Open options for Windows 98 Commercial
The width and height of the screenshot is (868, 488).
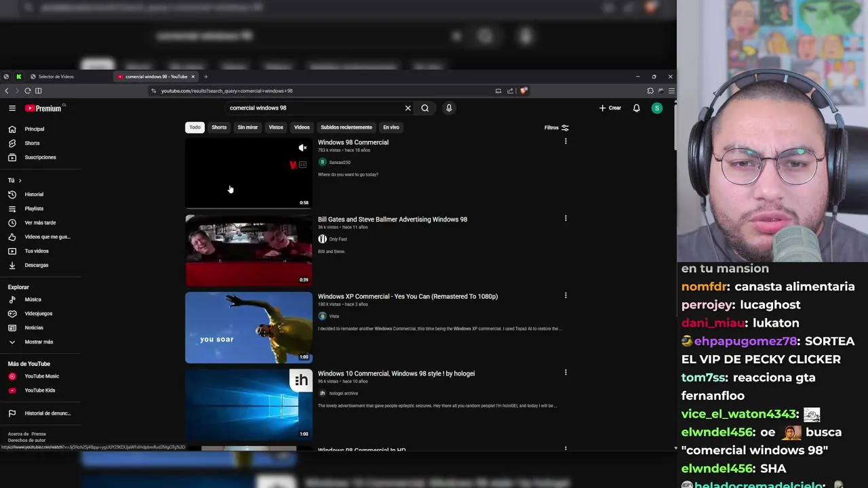(566, 142)
